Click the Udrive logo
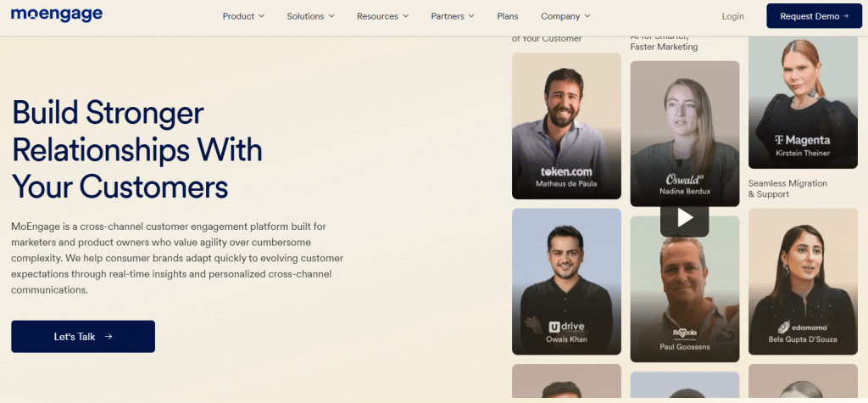 tap(566, 327)
